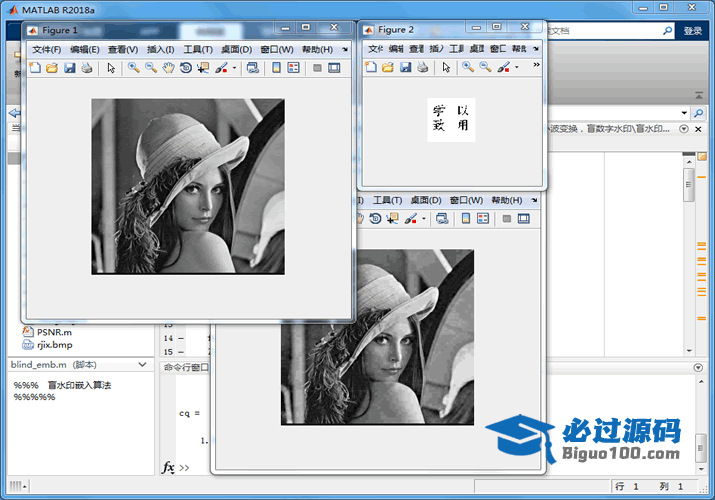Open 插入(I) menu in Figure 1

point(161,49)
